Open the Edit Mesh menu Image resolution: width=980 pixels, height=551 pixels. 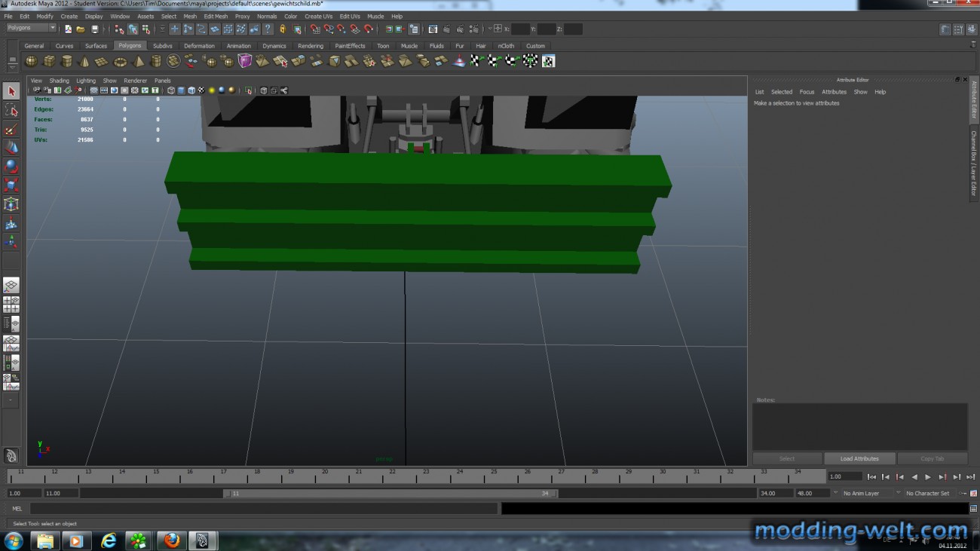point(216,16)
